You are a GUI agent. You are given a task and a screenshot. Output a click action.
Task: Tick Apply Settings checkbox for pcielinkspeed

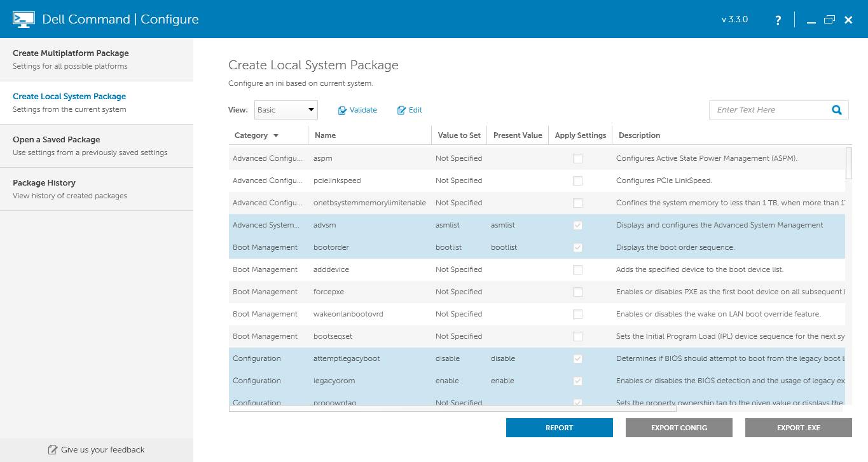(577, 181)
